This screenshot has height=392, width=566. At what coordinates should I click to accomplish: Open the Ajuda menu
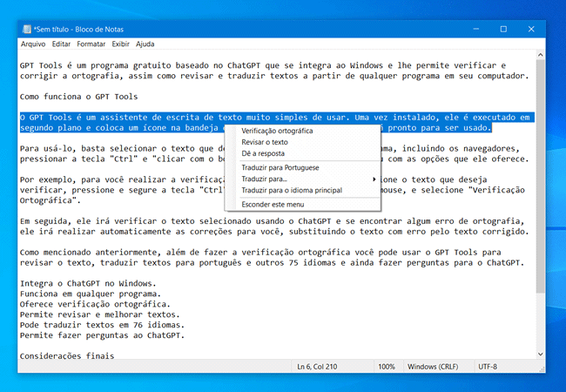pos(145,44)
